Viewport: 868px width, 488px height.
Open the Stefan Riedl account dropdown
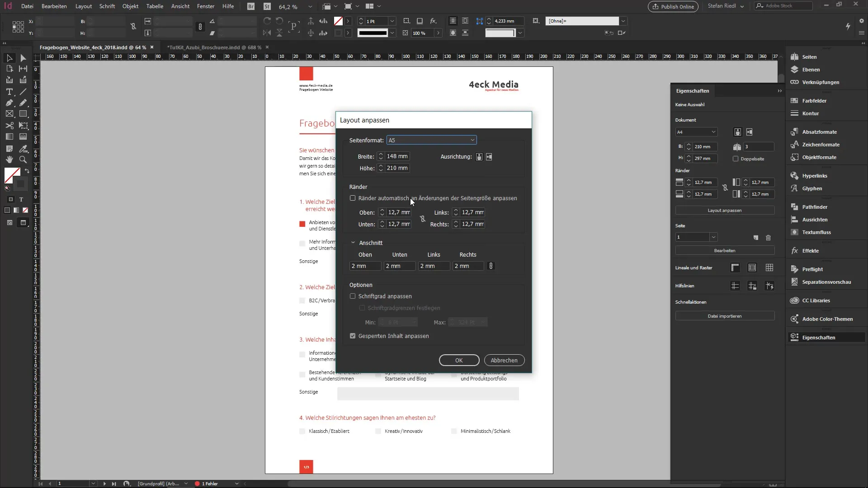[x=726, y=6]
